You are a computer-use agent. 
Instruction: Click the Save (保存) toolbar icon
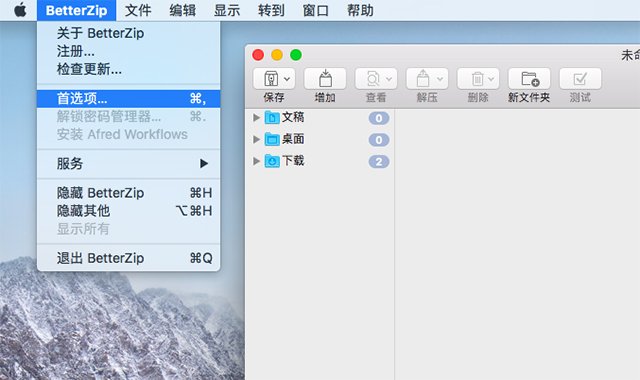271,79
